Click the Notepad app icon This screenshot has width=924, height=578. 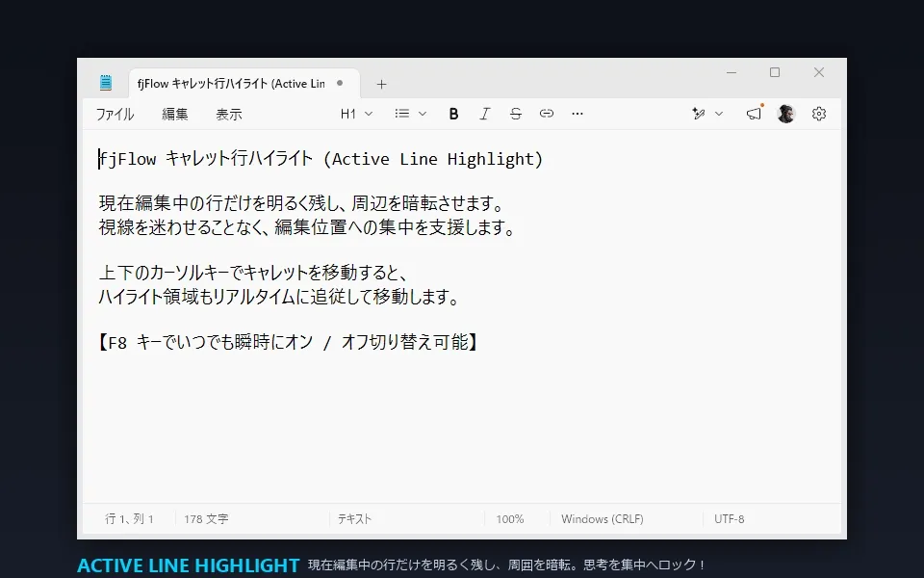(106, 83)
